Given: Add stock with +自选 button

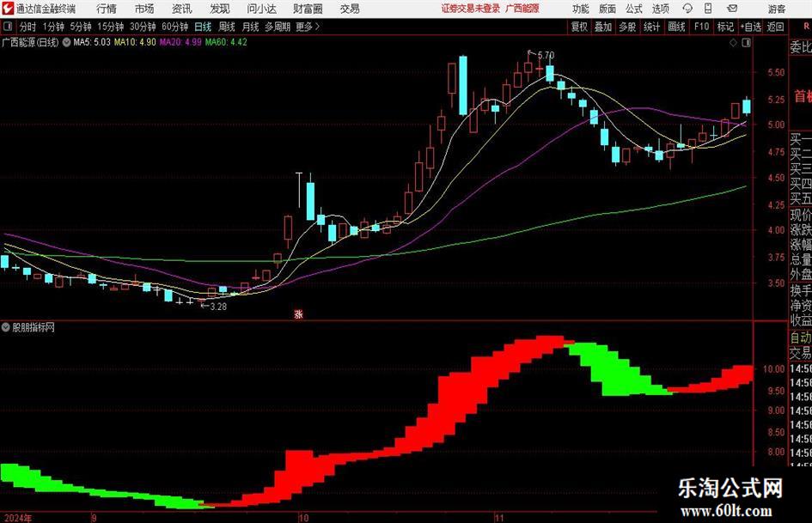Looking at the screenshot, I should [x=750, y=27].
